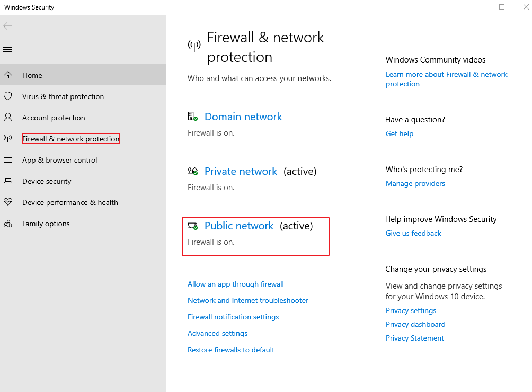This screenshot has height=392, width=532.
Task: Click the Device security laptop icon
Action: click(8, 181)
